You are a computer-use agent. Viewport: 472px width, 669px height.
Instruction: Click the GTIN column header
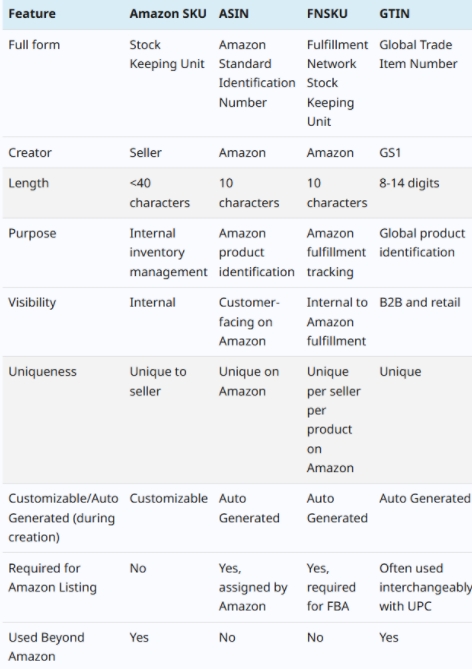[x=394, y=14]
